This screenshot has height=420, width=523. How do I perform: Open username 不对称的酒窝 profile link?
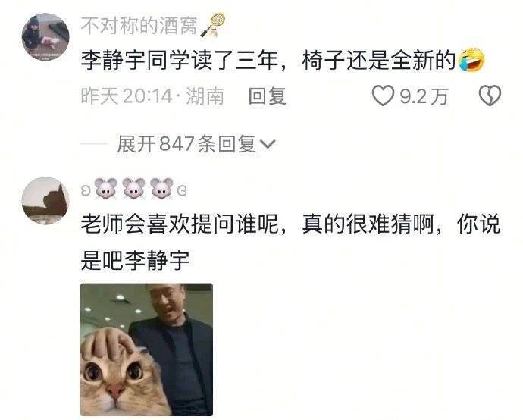tap(139, 26)
